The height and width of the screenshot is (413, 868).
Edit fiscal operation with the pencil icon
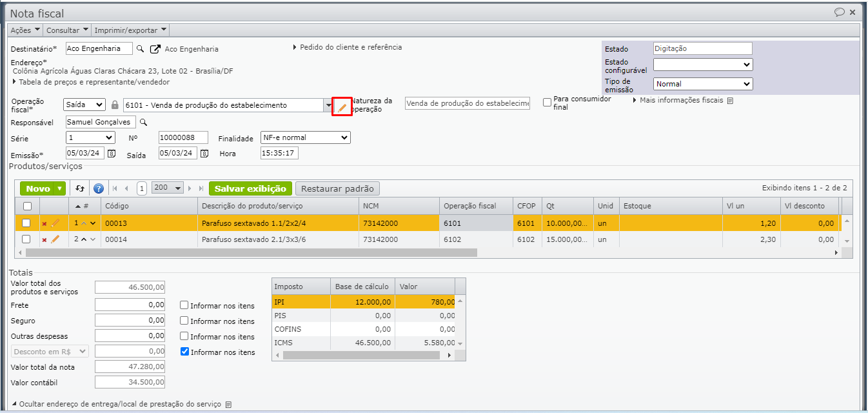[342, 106]
